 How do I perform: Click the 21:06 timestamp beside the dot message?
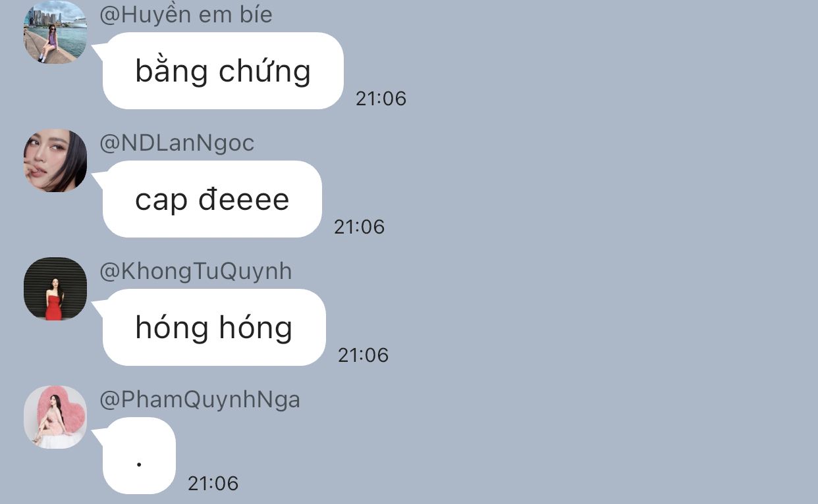[213, 484]
